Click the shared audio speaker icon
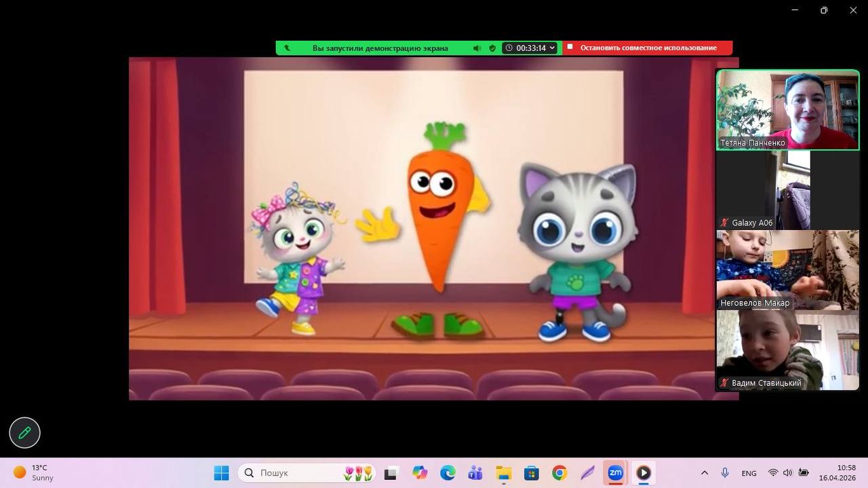The height and width of the screenshot is (488, 868). [x=477, y=48]
